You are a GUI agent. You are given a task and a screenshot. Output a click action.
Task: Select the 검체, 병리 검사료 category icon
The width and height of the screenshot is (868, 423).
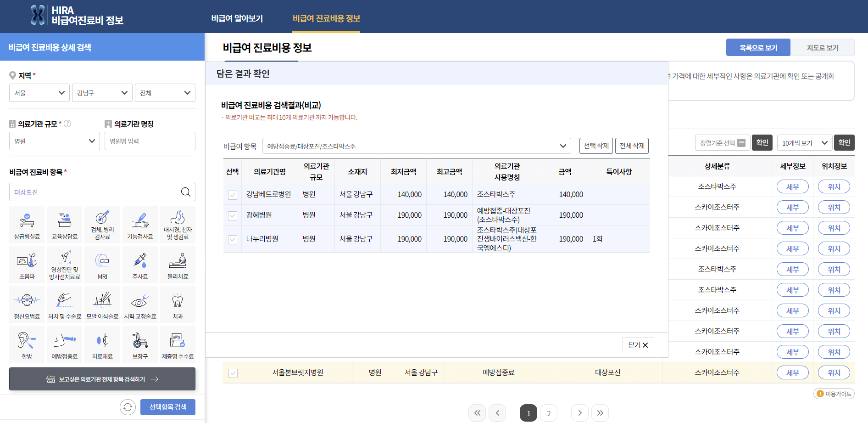[x=102, y=224]
